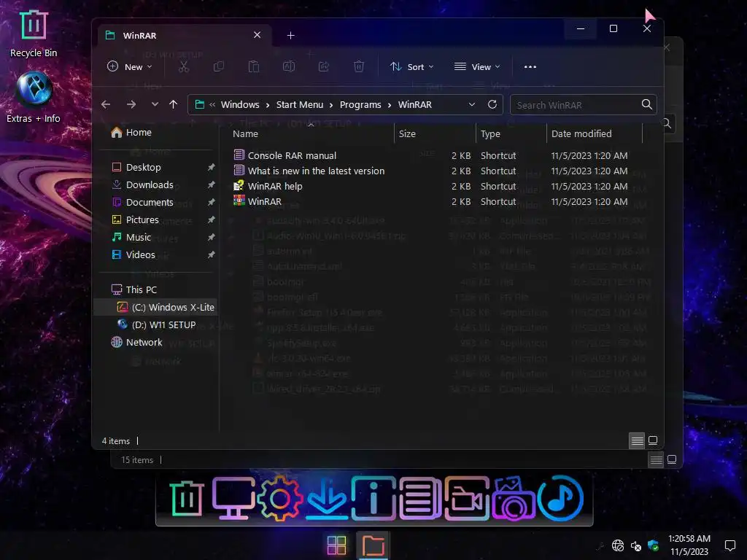Click the Copy icon in toolbar
Screen dimensions: 747x560
(219, 66)
